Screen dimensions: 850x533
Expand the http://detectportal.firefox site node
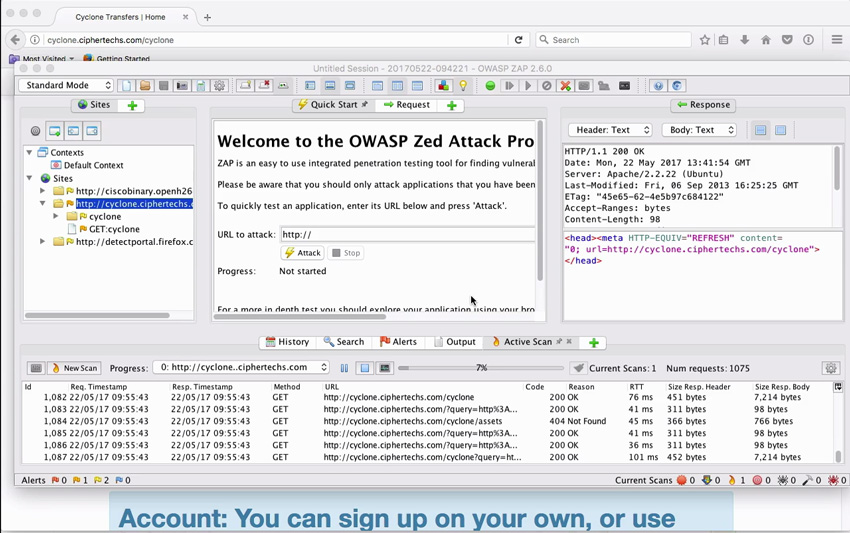[42, 241]
